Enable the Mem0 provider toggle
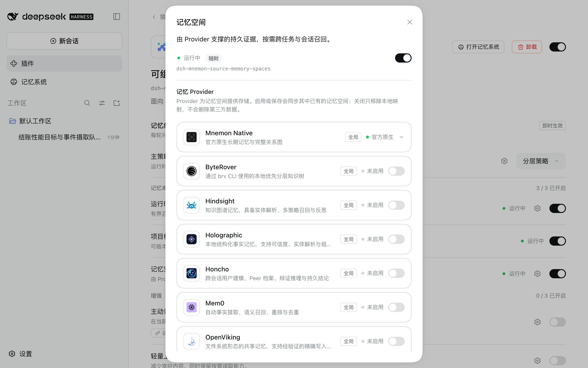This screenshot has width=588, height=368. 396,307
